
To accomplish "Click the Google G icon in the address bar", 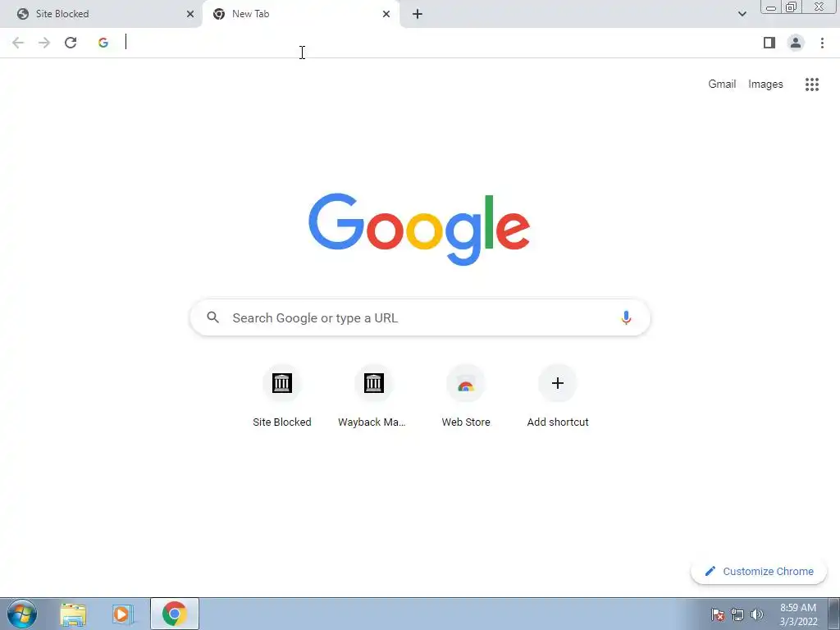I will pyautogui.click(x=103, y=43).
